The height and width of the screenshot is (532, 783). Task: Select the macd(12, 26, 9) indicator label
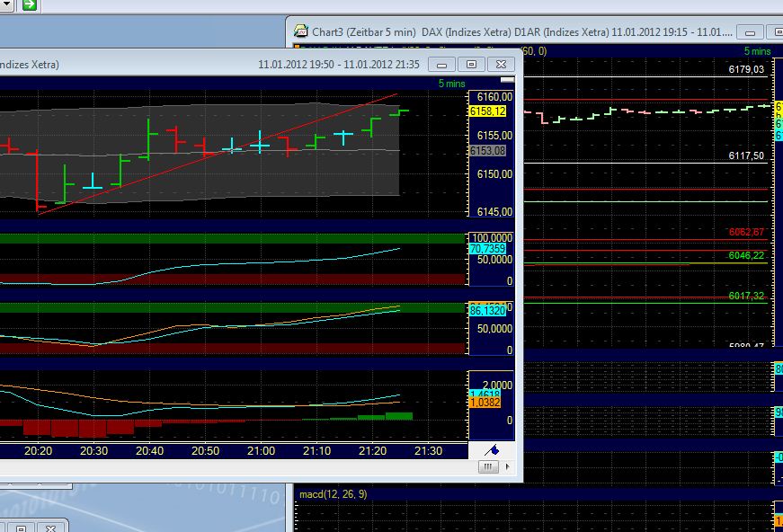[336, 492]
